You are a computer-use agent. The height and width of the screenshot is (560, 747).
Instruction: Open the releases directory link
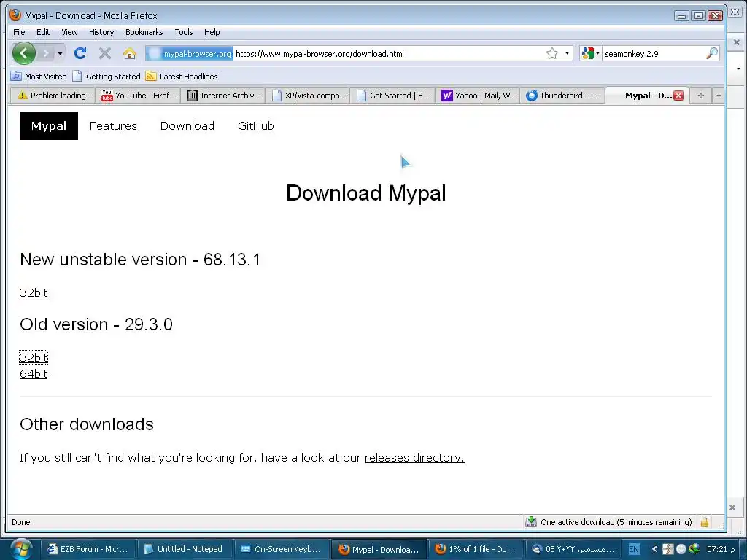[414, 457]
